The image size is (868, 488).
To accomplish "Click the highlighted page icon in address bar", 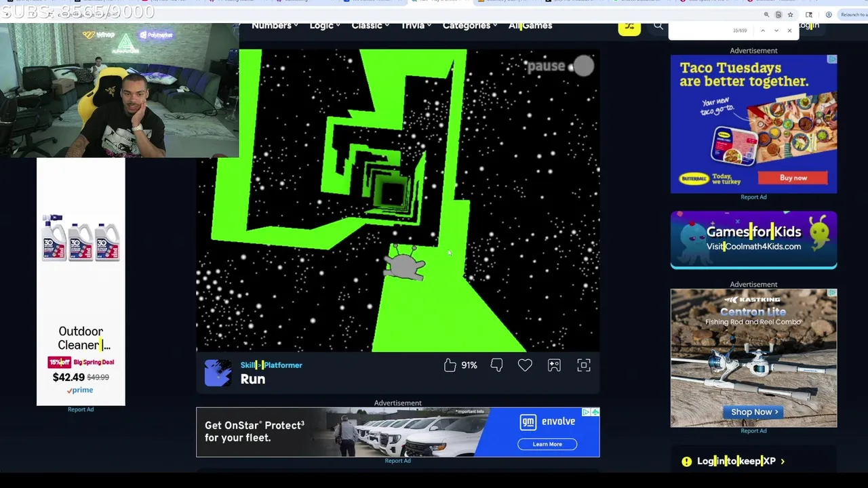I will [778, 14].
